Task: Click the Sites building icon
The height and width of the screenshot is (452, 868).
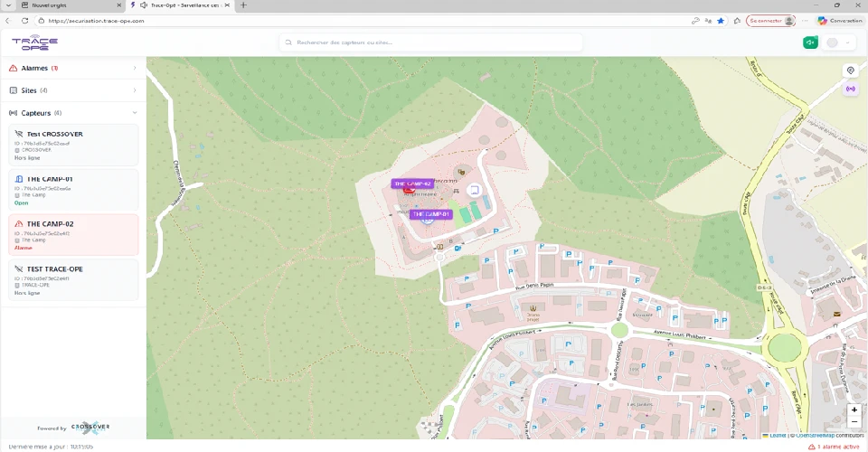Action: (x=14, y=90)
